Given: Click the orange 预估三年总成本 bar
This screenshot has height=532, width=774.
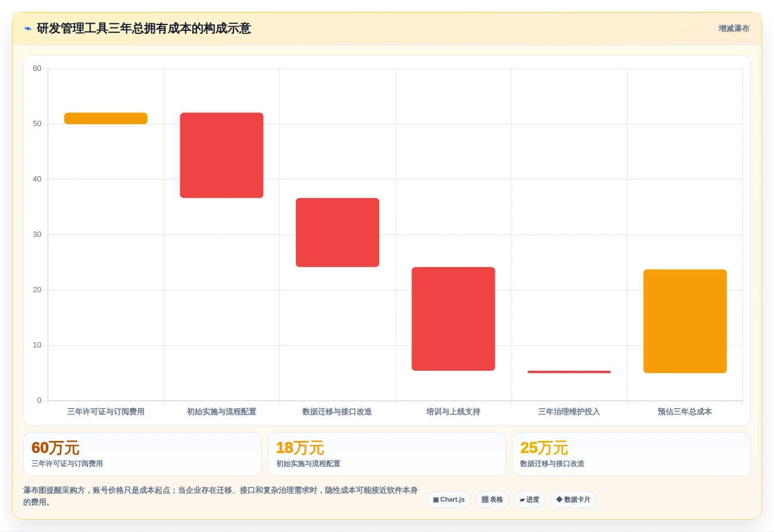Looking at the screenshot, I should click(685, 321).
